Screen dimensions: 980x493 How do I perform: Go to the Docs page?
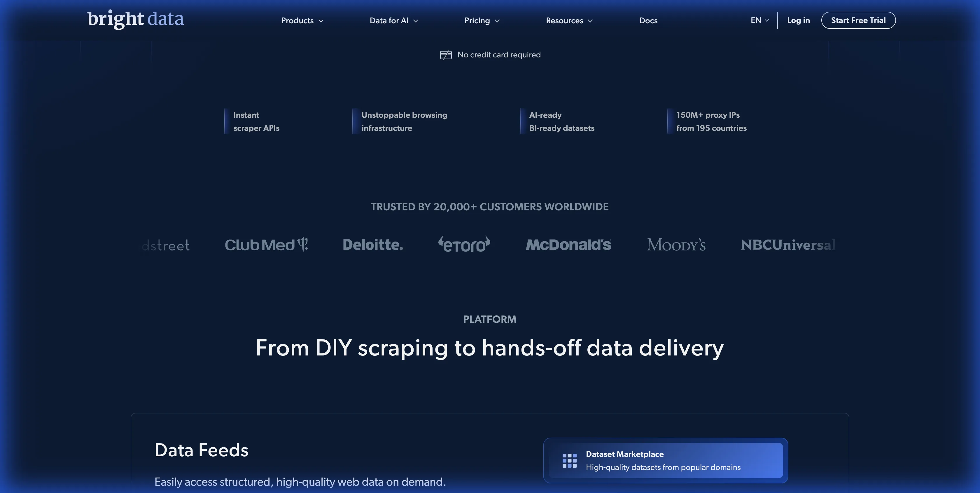point(648,20)
